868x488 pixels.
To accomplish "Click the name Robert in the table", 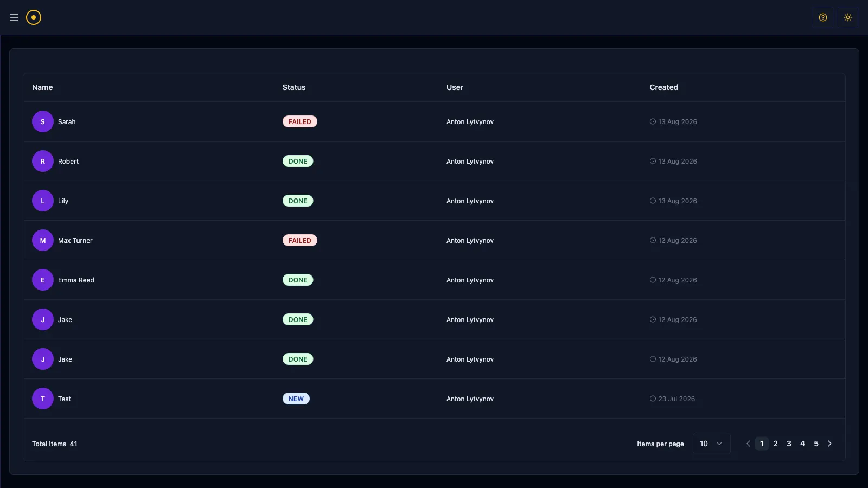I will click(68, 161).
